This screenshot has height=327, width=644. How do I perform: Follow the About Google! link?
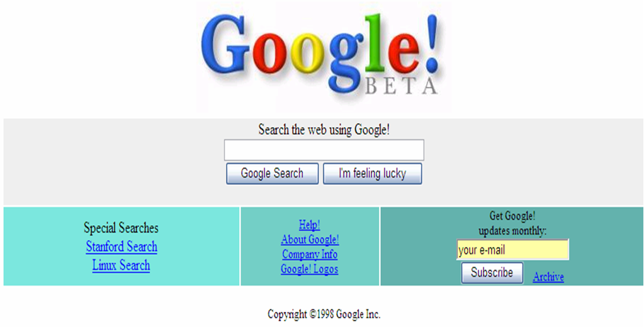point(310,240)
